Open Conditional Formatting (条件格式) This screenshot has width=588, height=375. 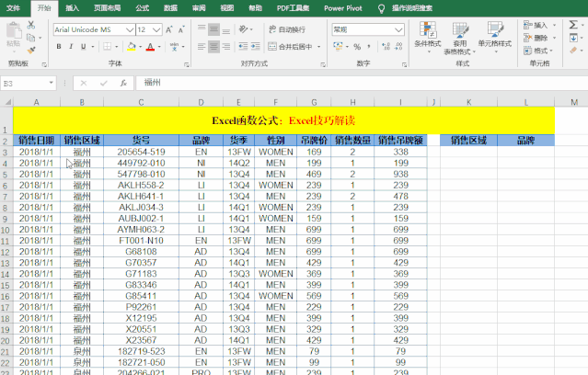[x=427, y=38]
